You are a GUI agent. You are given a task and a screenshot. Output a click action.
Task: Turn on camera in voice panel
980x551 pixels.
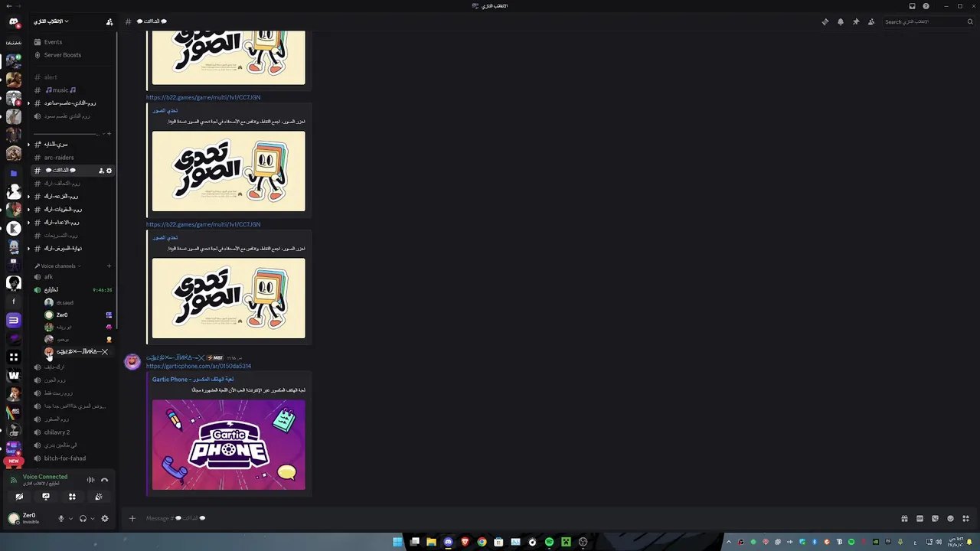pyautogui.click(x=19, y=497)
